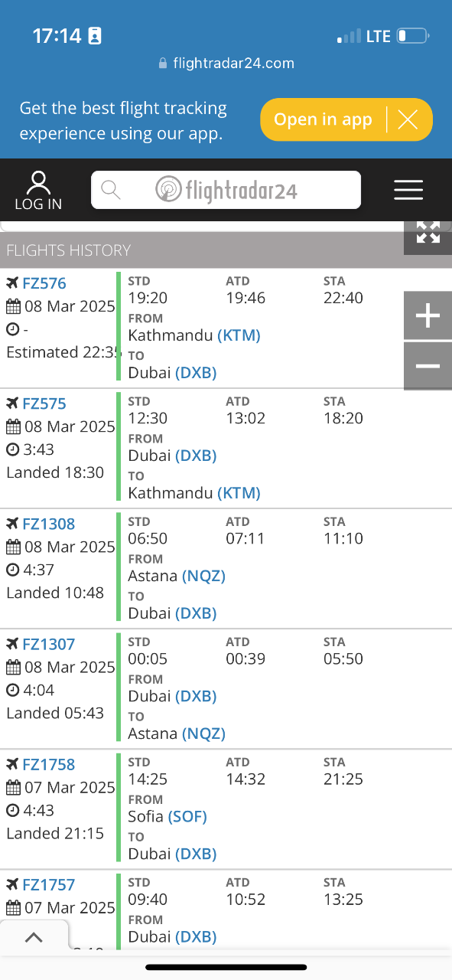Expand the bottom panel chevron

34,937
